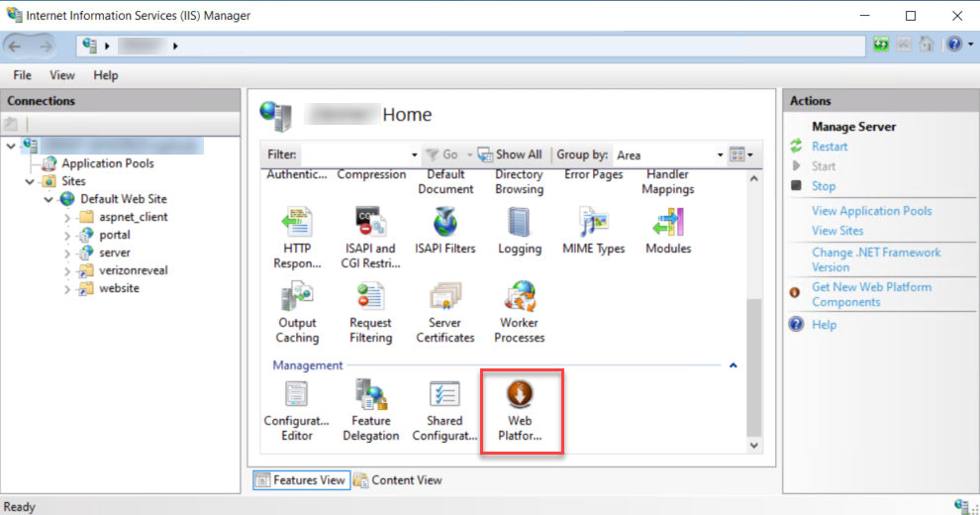Open the HTTP Response Headers feature
The width and height of the screenshot is (980, 515).
tap(297, 238)
